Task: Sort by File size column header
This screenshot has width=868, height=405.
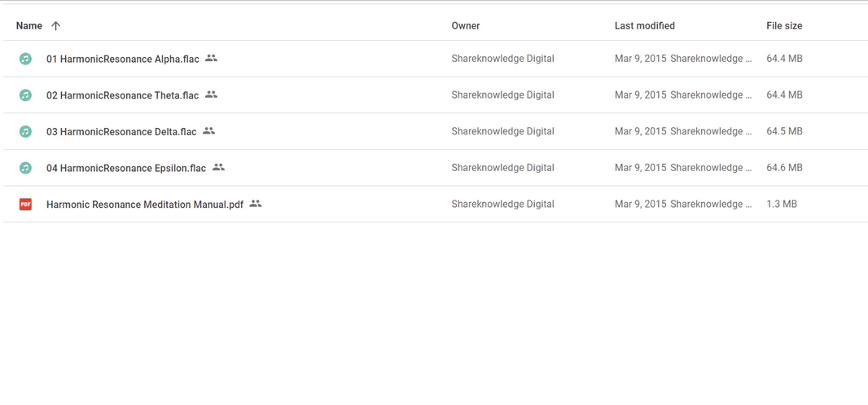Action: tap(784, 25)
